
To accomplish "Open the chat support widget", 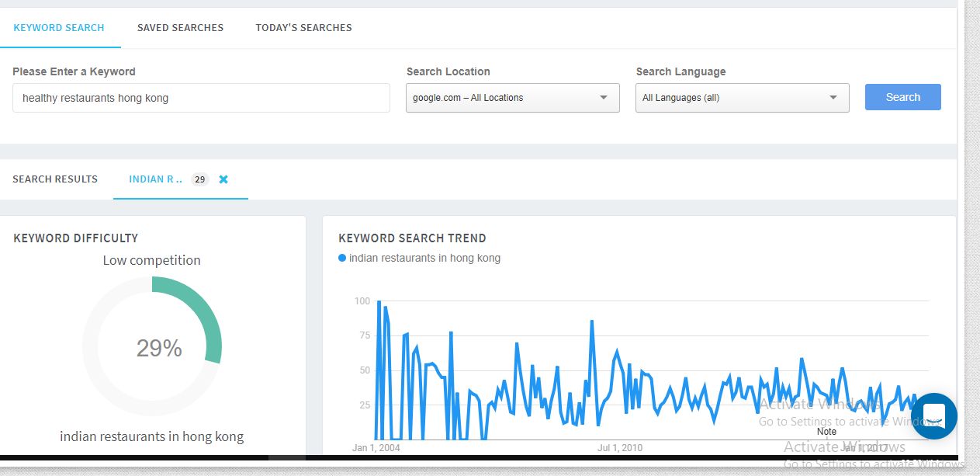I will 933,416.
